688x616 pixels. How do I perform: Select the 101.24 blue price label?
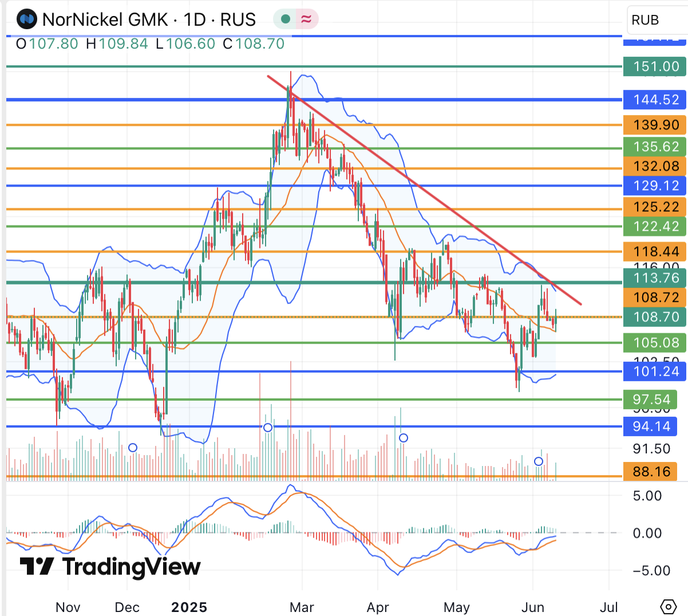pyautogui.click(x=655, y=371)
